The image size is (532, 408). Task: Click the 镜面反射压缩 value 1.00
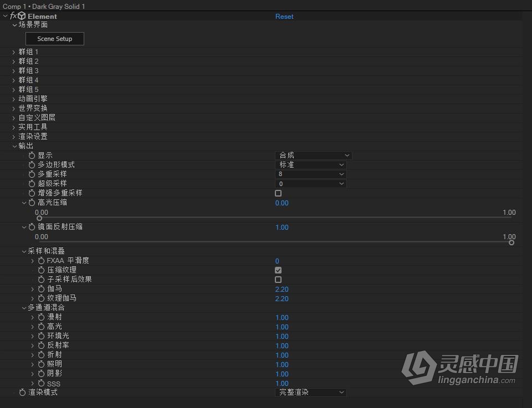click(x=282, y=228)
